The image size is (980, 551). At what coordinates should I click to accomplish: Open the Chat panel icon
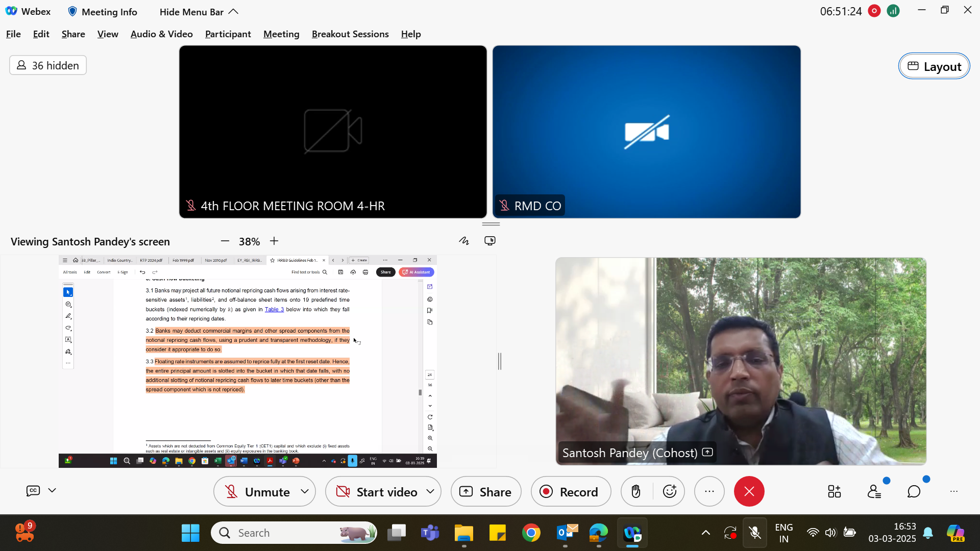pyautogui.click(x=914, y=492)
